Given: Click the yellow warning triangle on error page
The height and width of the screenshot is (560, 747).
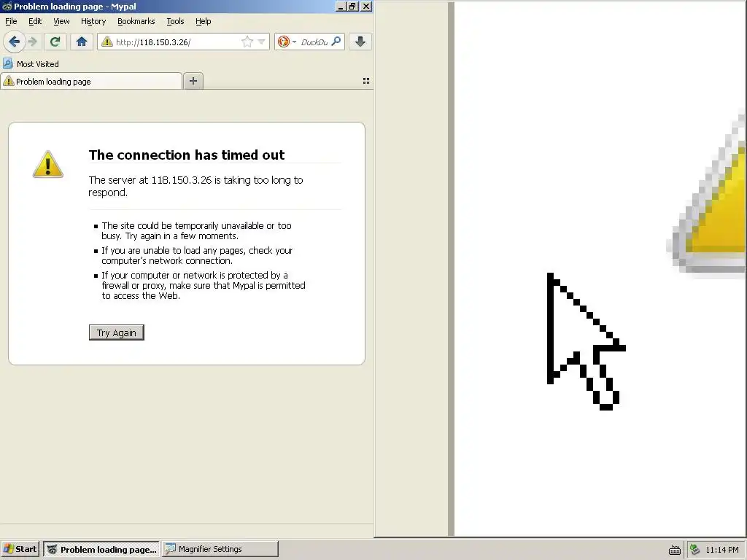Looking at the screenshot, I should 47,164.
